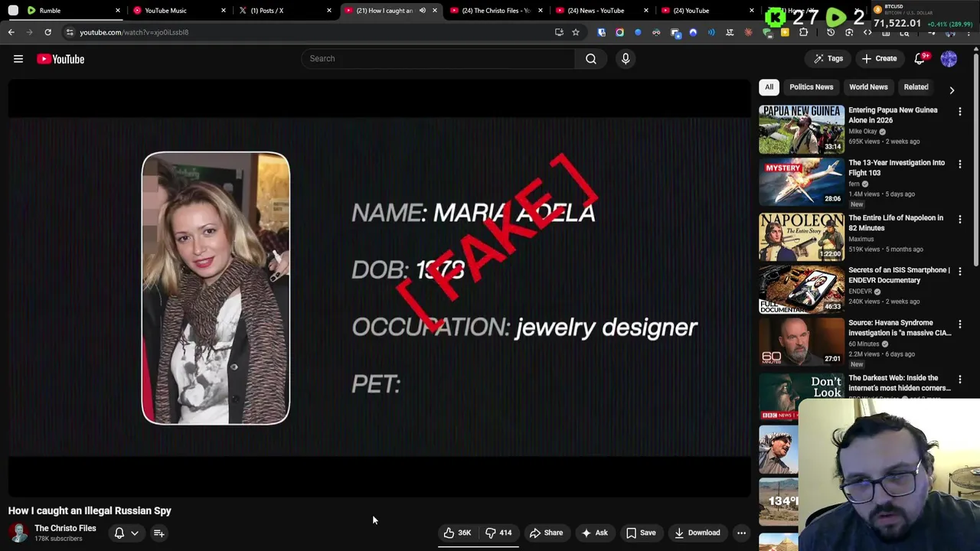Save video to a playlist
The width and height of the screenshot is (980, 551).
pos(641,533)
